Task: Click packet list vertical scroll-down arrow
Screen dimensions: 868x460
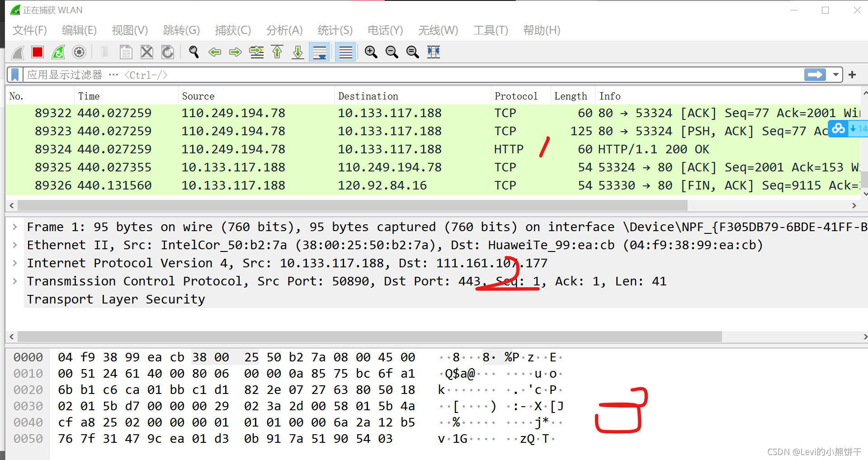Action: pos(865,194)
